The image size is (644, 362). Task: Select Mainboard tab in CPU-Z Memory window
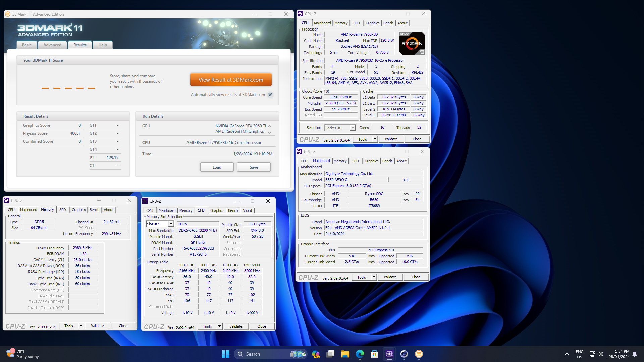coord(29,210)
